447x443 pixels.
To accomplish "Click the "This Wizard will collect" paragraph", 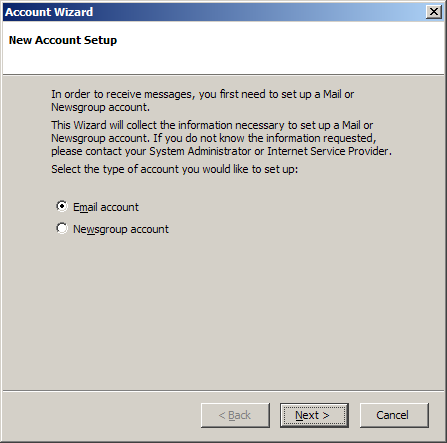I will [221, 138].
